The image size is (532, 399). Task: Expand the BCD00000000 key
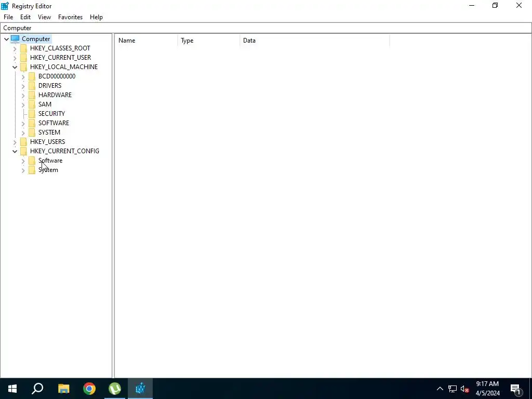point(23,77)
